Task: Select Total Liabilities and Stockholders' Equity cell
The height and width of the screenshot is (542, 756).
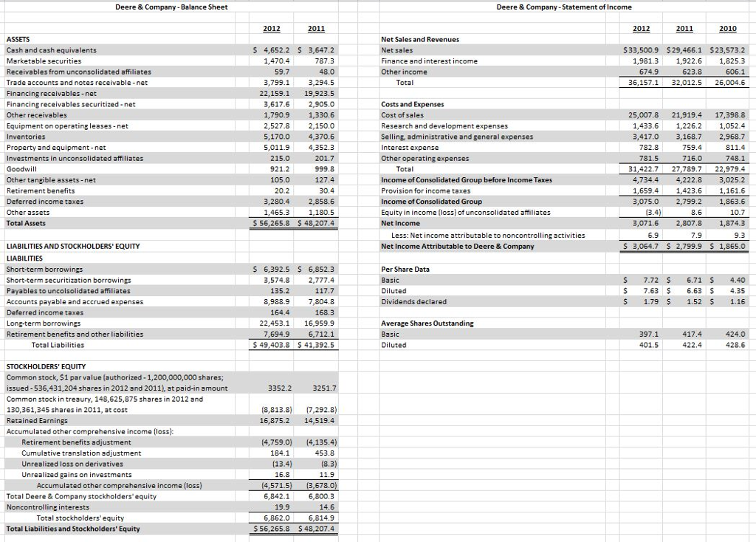Action: click(x=74, y=528)
